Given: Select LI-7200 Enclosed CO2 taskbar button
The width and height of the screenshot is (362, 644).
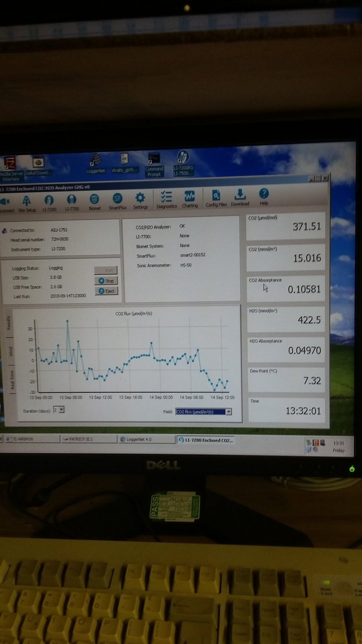Looking at the screenshot, I should pos(206,440).
